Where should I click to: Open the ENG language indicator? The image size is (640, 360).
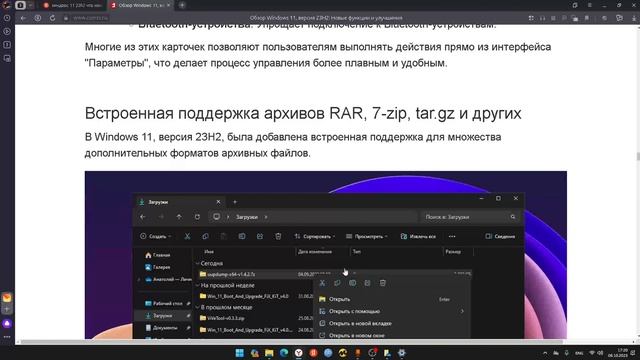point(579,353)
